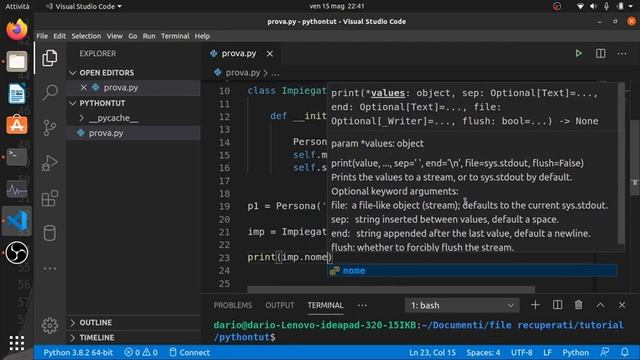Open the View menu
The width and height of the screenshot is (640, 360).
tap(115, 36)
